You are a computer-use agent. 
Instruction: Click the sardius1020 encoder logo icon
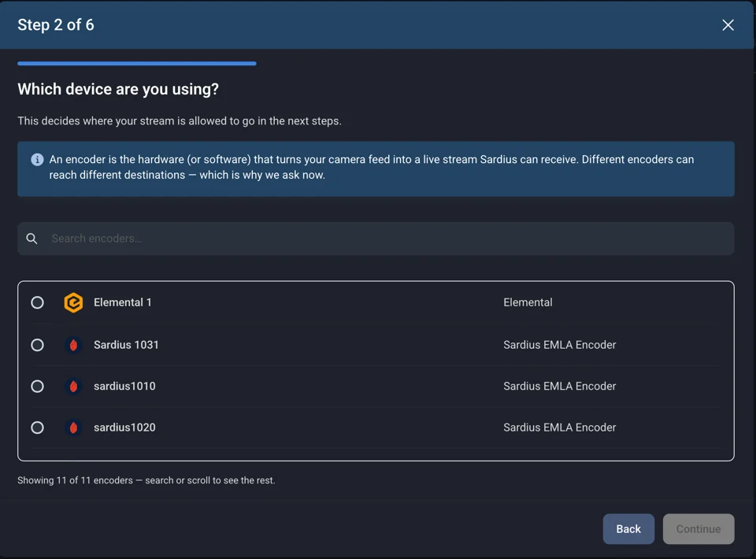(73, 428)
